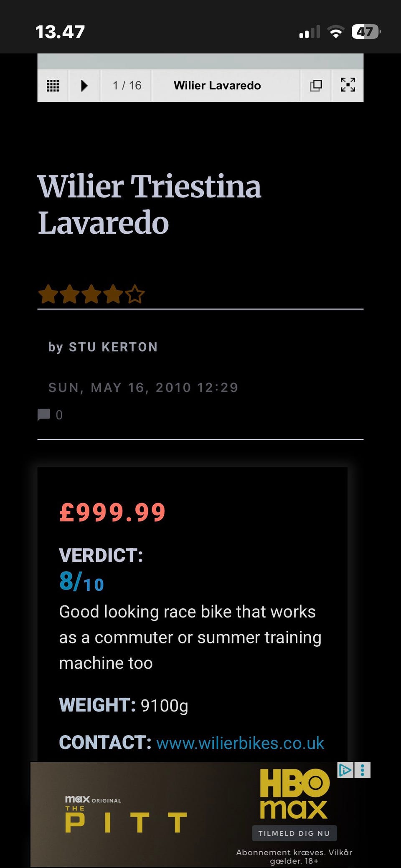401x868 pixels.
Task: Open the AdChoices info icon
Action: (345, 770)
